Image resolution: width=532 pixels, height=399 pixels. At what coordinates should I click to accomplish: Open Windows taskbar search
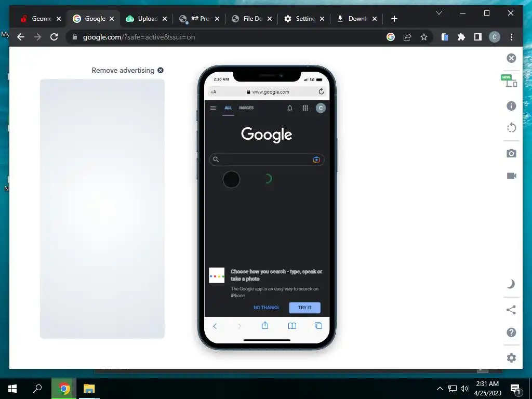click(x=37, y=389)
